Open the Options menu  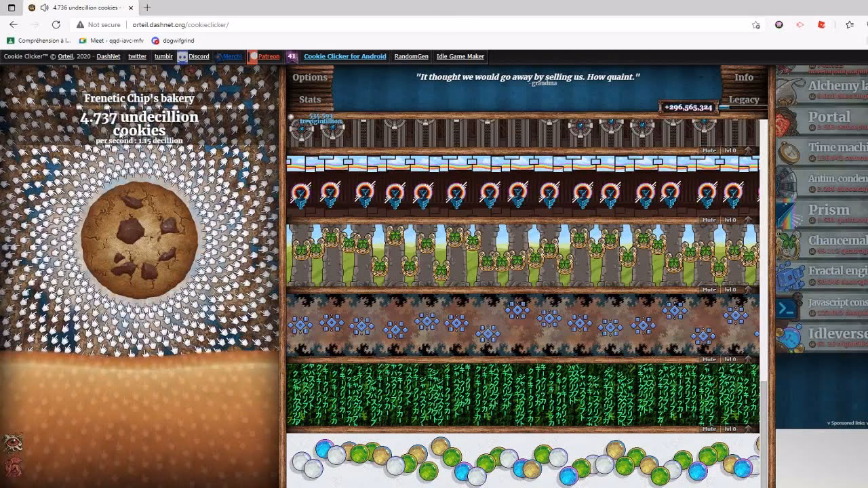310,77
